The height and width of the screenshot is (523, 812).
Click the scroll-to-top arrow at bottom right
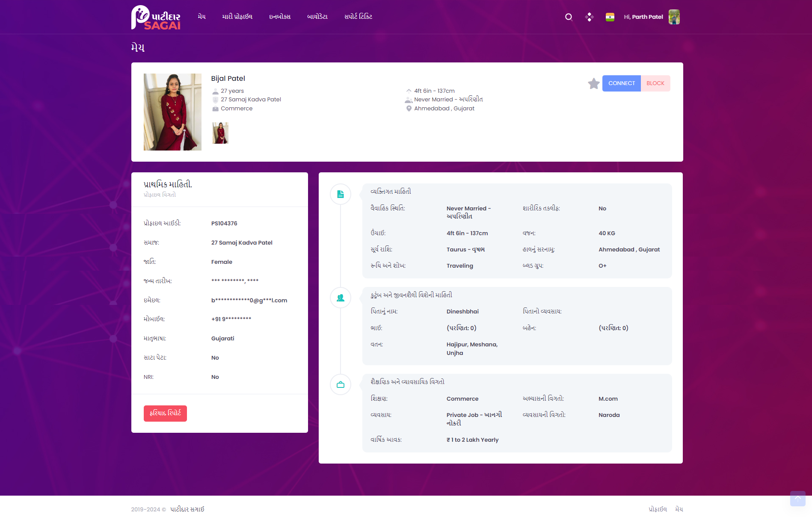click(x=797, y=499)
